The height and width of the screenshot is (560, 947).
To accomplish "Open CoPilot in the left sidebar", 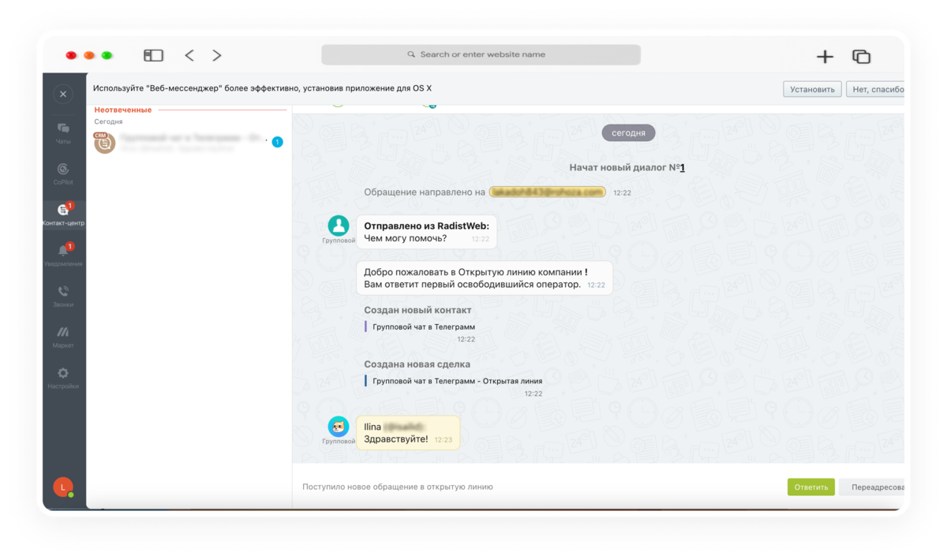I will pos(63,174).
